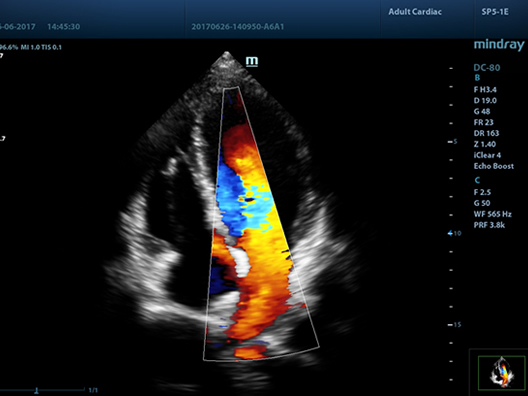528x396 pixels.
Task: Click the Z 1.40 zoom value
Action: point(485,144)
